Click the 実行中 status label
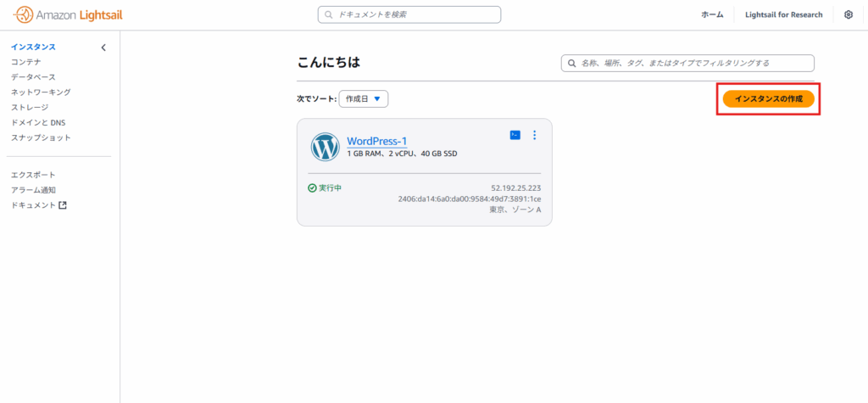The width and height of the screenshot is (868, 403). pos(330,188)
